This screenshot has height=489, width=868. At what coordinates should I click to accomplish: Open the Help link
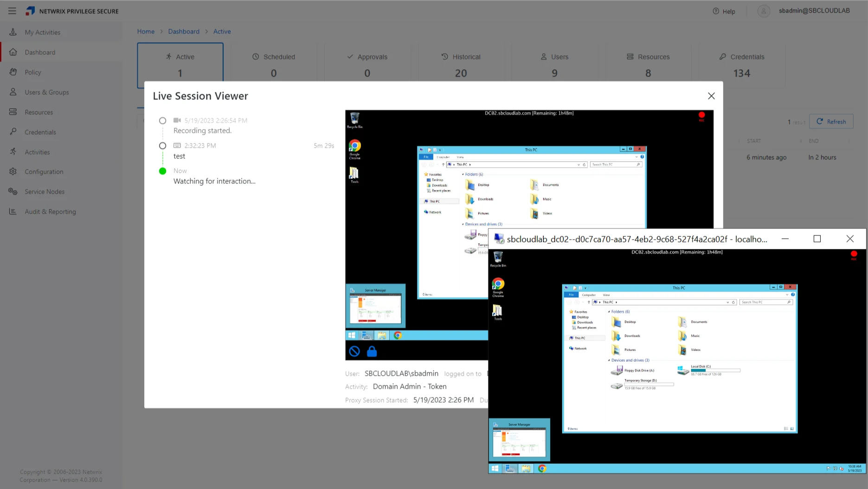click(x=724, y=11)
